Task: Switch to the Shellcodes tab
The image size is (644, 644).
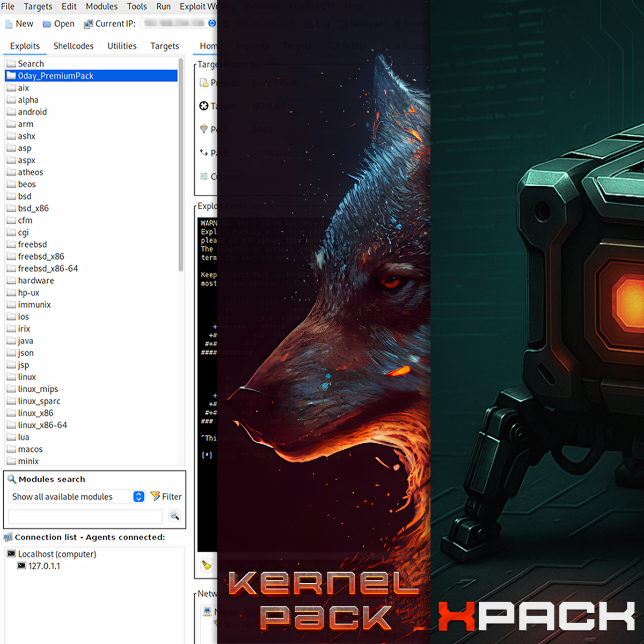Action: coord(74,46)
